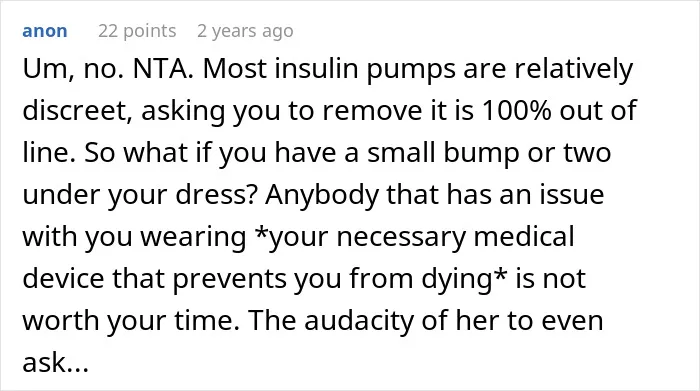Click the phrase worth your time
The width and height of the screenshot is (700, 391).
click(131, 321)
